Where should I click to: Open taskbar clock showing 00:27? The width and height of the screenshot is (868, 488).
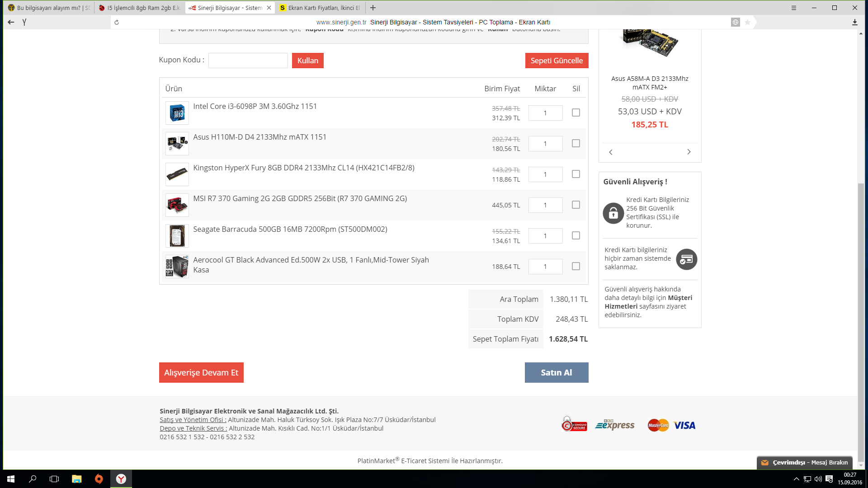850,479
